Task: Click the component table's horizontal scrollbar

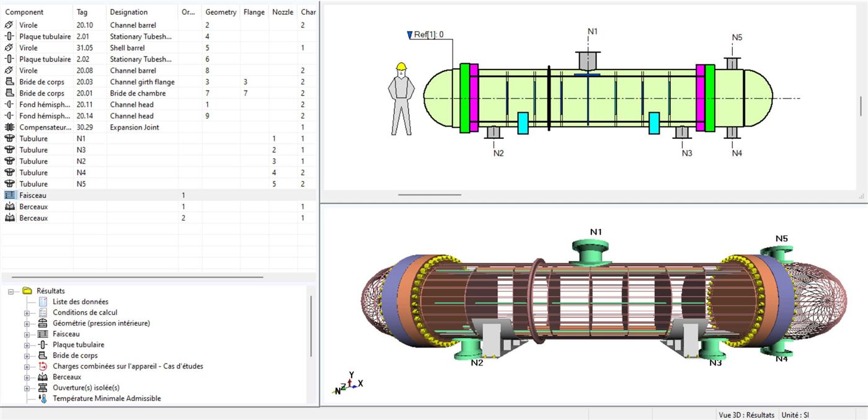Action: pyautogui.click(x=137, y=277)
